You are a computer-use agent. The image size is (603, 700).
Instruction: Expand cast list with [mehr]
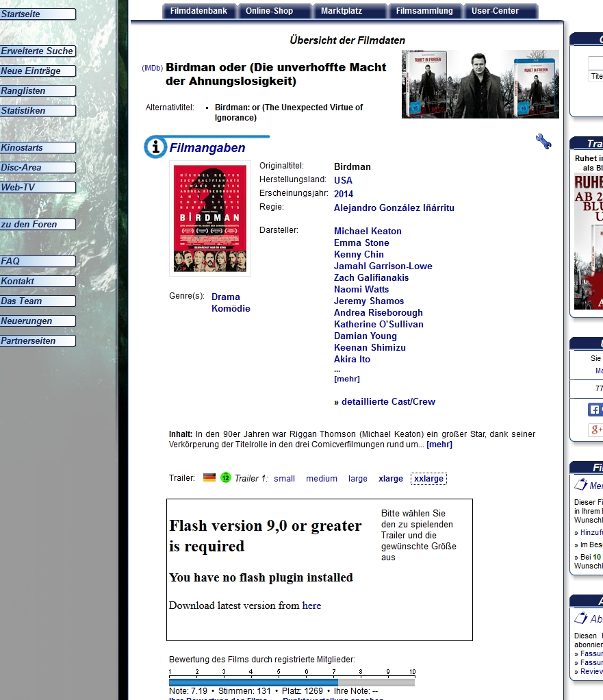pyautogui.click(x=347, y=379)
